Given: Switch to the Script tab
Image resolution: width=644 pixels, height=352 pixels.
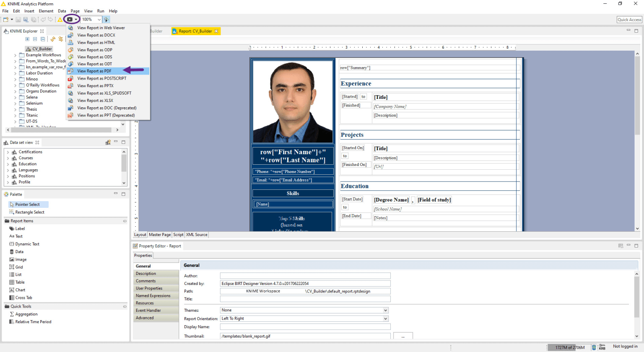Looking at the screenshot, I should tap(178, 235).
